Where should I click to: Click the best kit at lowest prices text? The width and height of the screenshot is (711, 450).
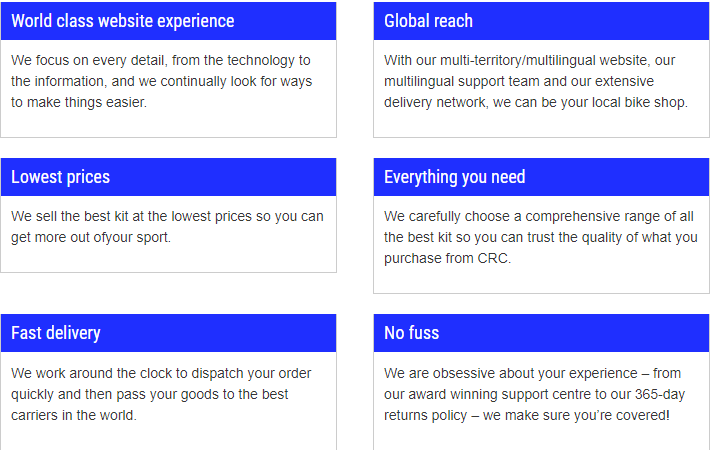point(167,227)
